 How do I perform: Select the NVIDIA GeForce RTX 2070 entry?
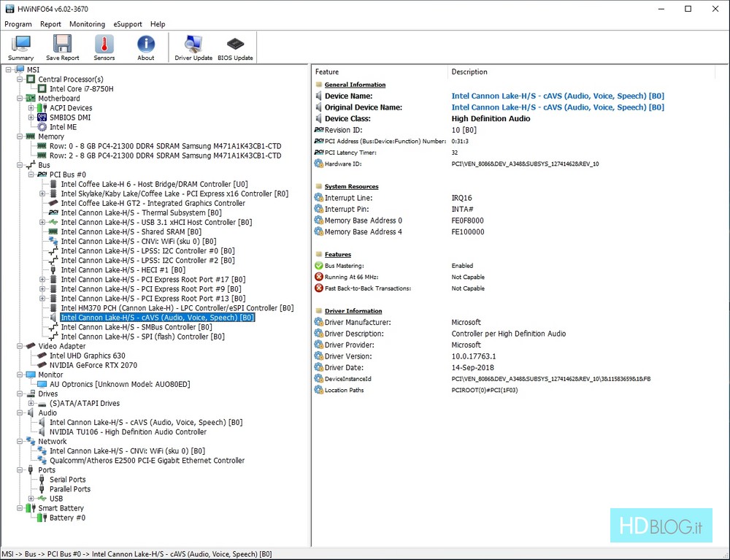[93, 365]
